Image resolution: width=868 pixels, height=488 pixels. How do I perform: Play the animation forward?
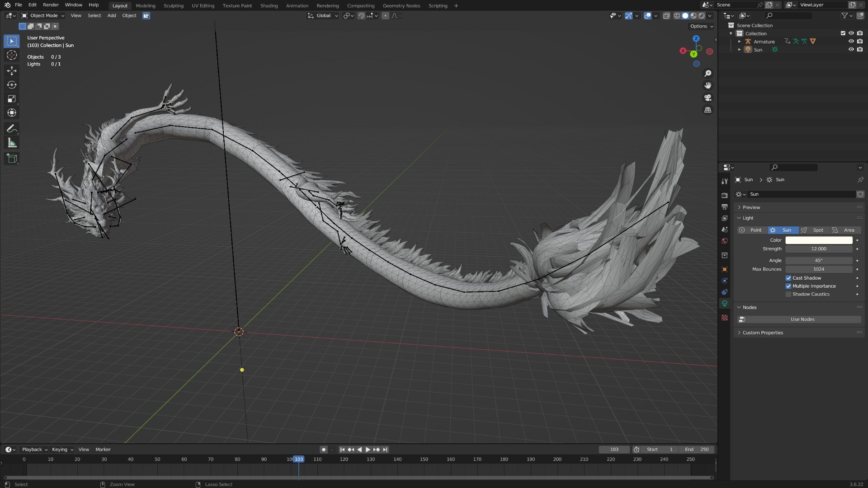[368, 450]
